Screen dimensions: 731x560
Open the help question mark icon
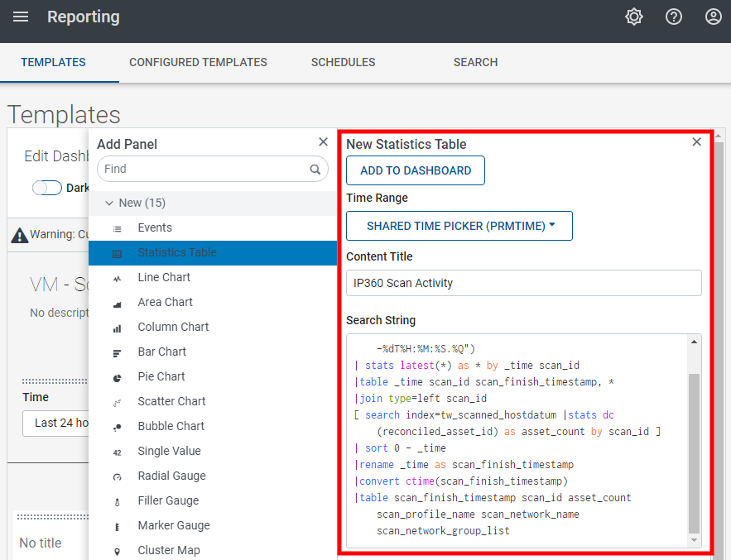(x=674, y=17)
